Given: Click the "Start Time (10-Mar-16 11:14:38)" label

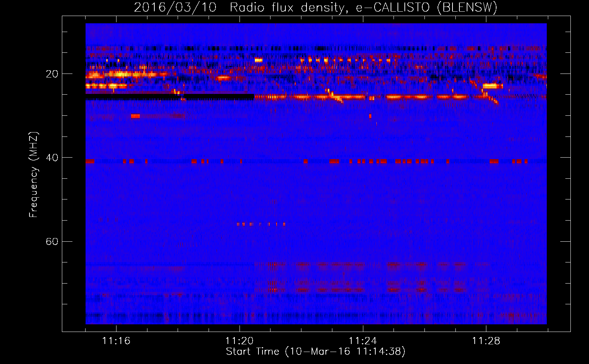Looking at the screenshot, I should (x=316, y=352).
